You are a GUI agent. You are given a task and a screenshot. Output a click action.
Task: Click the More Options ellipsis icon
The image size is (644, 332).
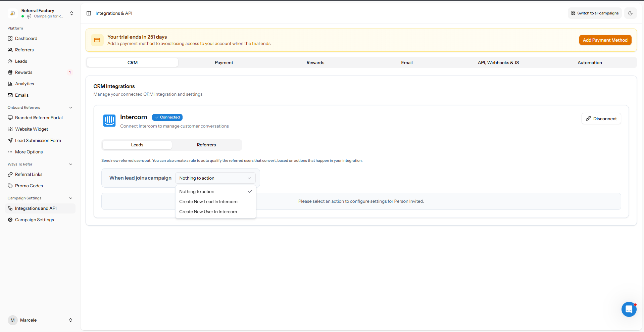10,152
